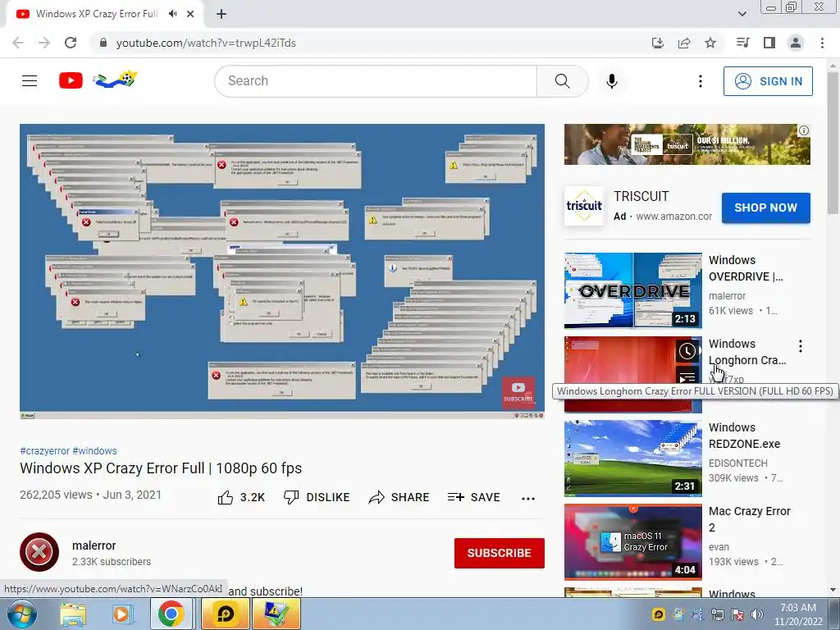The width and height of the screenshot is (840, 630).
Task: Click the Triscuit logo in ad
Action: pyautogui.click(x=584, y=206)
